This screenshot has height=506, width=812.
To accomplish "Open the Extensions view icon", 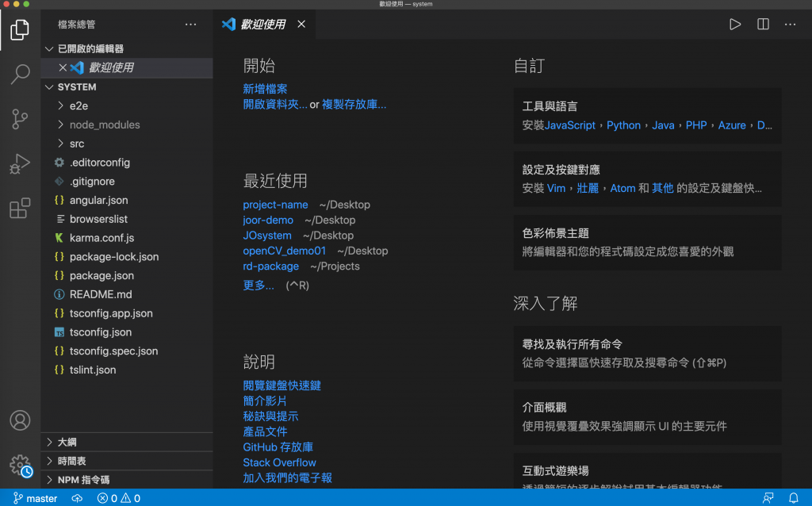I will tap(20, 209).
